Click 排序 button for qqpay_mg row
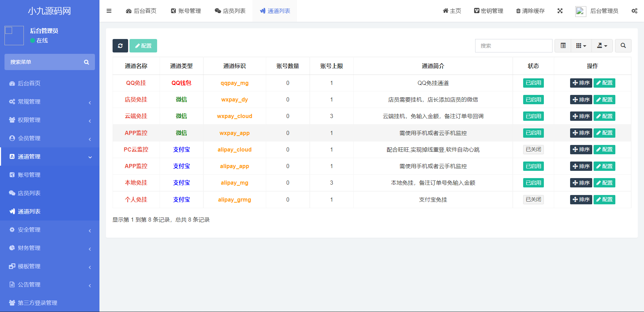The height and width of the screenshot is (312, 644). [581, 83]
